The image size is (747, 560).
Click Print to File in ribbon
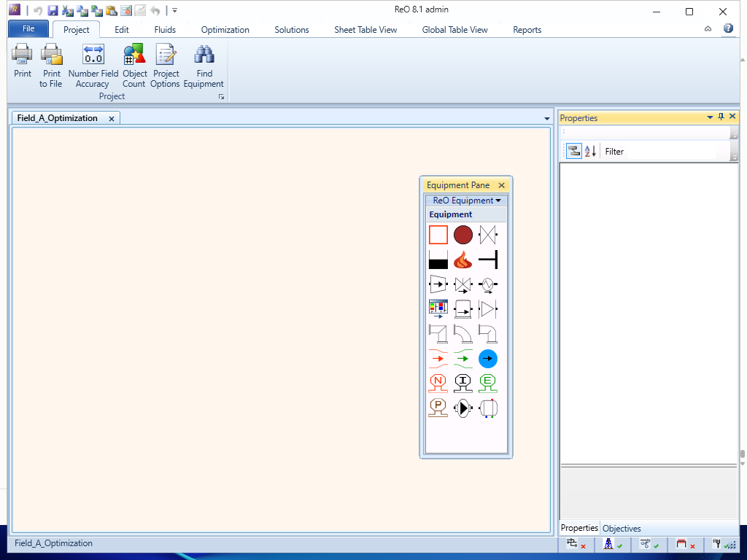[x=51, y=66]
